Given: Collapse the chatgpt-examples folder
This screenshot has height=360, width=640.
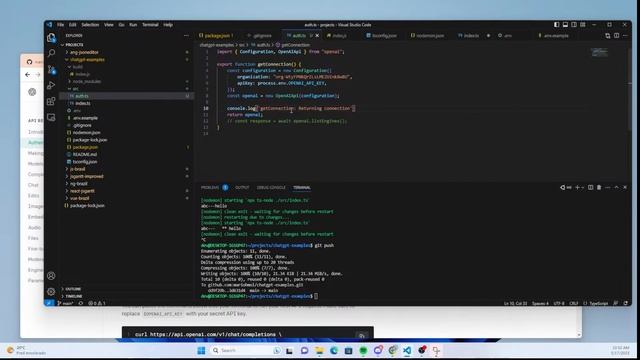Looking at the screenshot, I should pyautogui.click(x=127, y=60).
